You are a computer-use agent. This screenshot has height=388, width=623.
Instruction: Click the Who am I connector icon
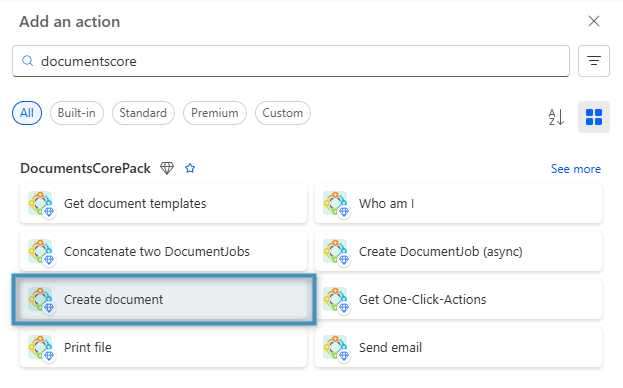click(336, 204)
